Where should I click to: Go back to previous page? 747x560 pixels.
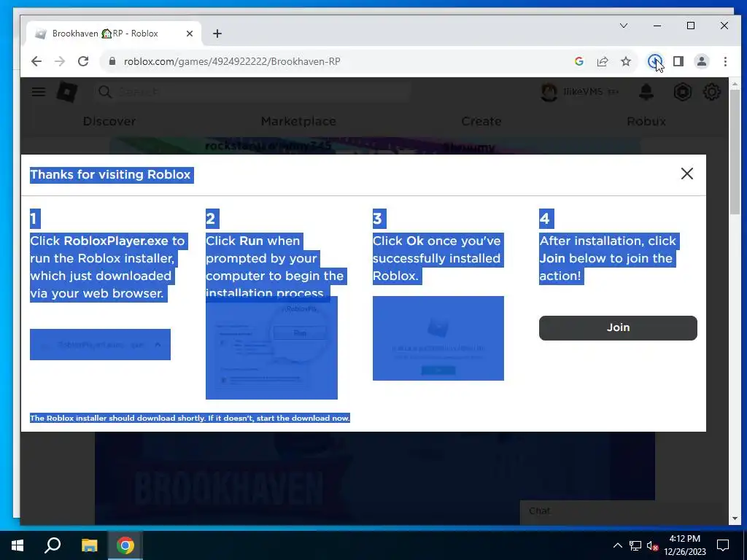tap(36, 61)
